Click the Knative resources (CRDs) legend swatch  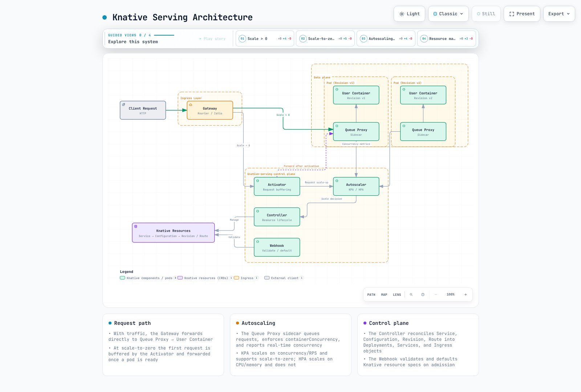coord(180,278)
